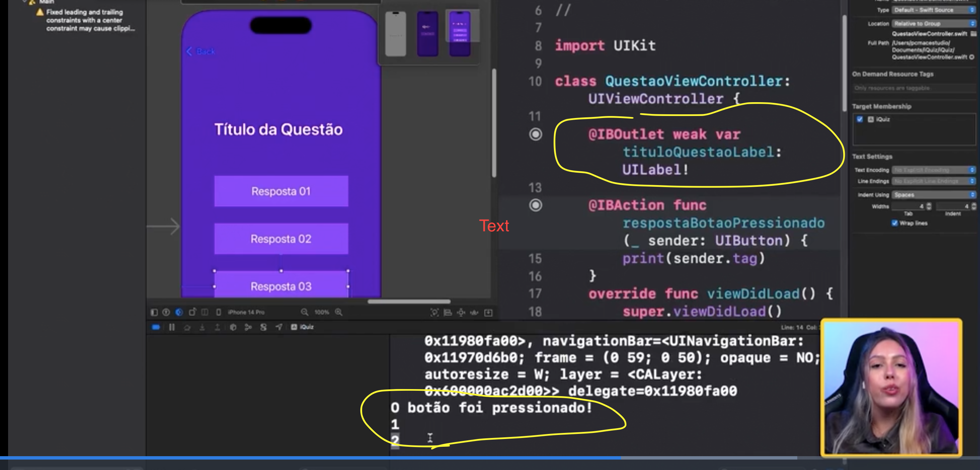Reset canvas zoom at 100% label

pyautogui.click(x=322, y=313)
